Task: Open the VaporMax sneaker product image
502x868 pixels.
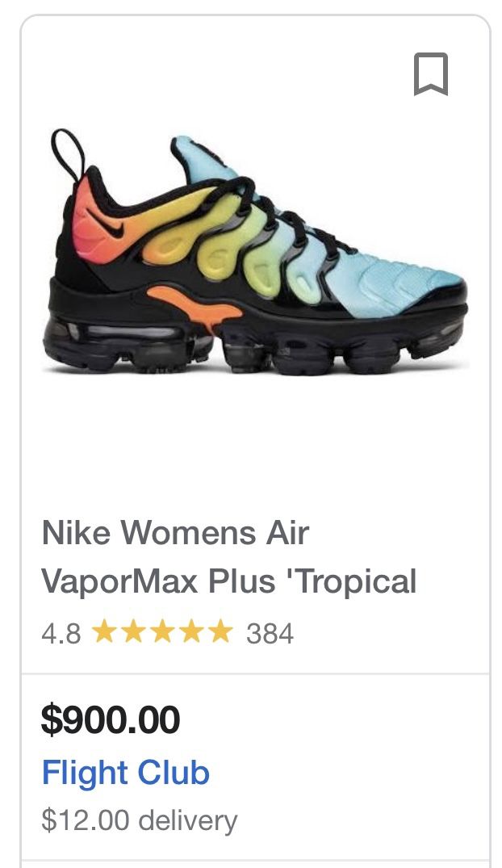Action: point(255,251)
